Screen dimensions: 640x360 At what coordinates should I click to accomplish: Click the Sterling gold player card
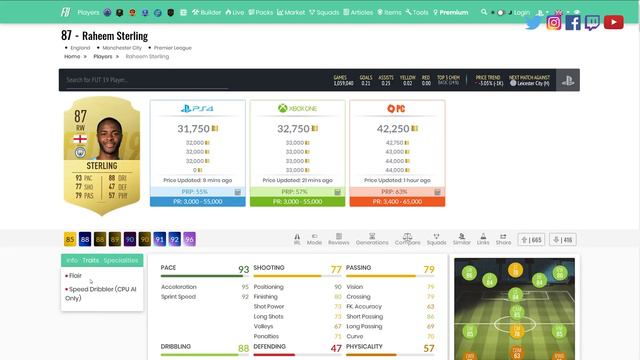[102, 156]
